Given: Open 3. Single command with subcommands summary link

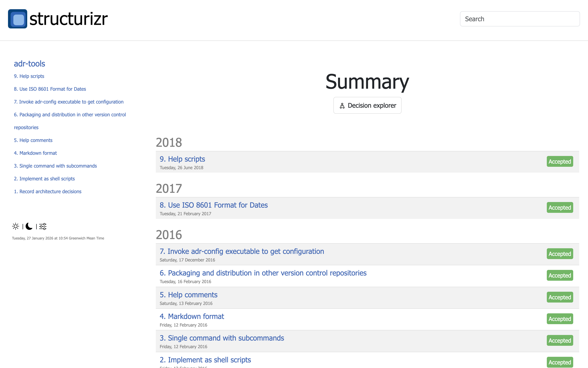Looking at the screenshot, I should point(222,338).
